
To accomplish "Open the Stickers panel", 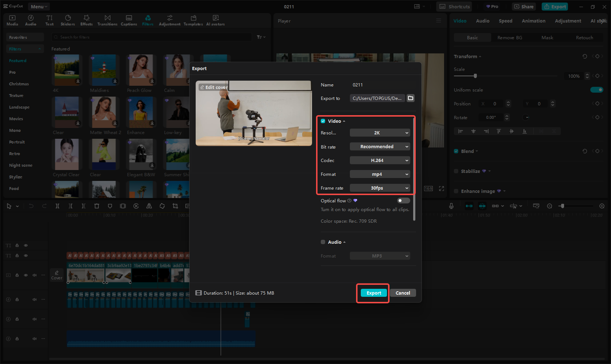I will [x=68, y=20].
